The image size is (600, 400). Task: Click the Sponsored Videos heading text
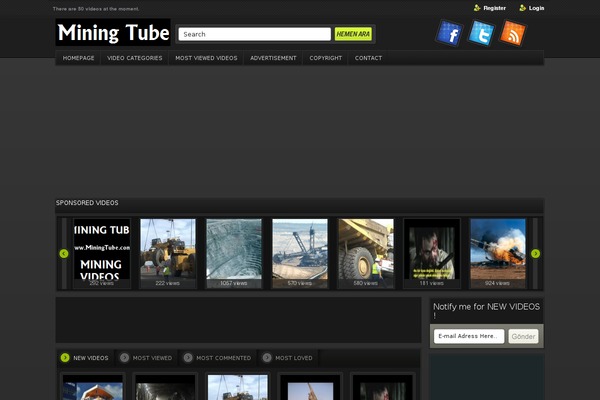[x=87, y=203]
